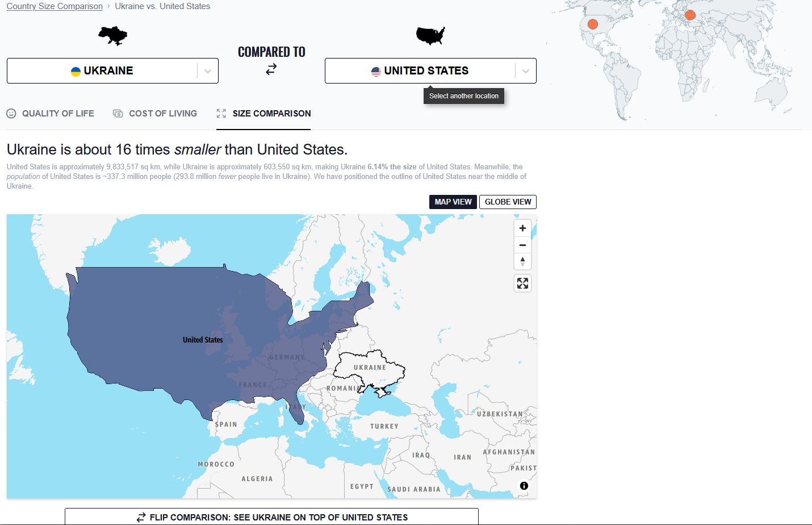Zoom out on the map
812x525 pixels.
522,245
